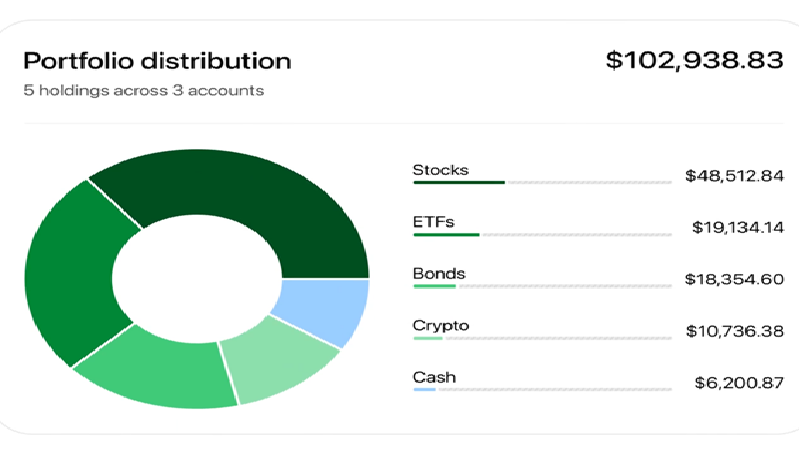Click the Cash amount $6,200.87
Screen dimensions: 800x450
pyautogui.click(x=739, y=383)
